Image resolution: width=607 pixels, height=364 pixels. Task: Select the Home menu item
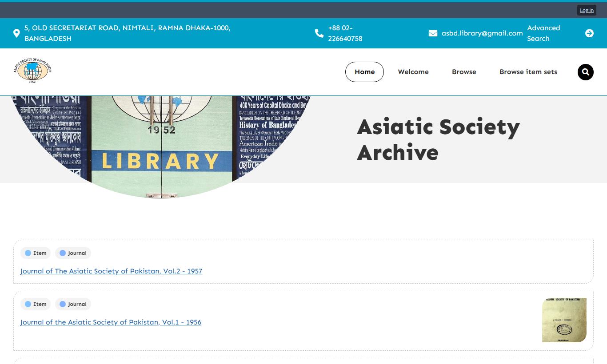pyautogui.click(x=364, y=72)
